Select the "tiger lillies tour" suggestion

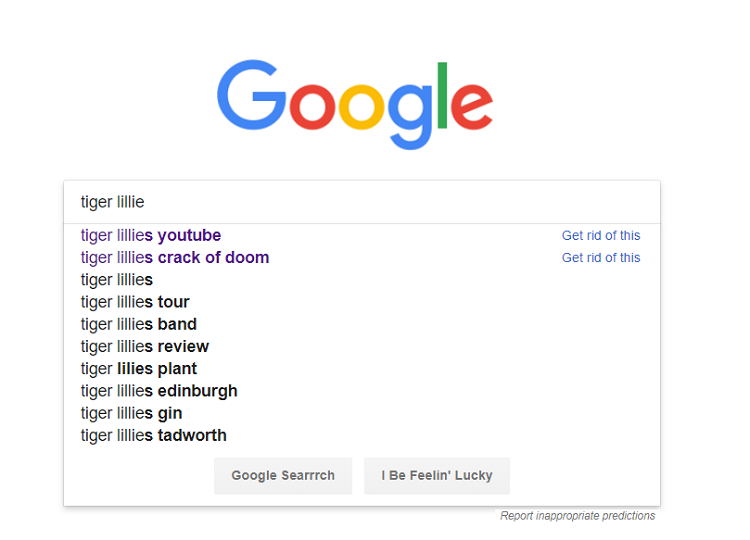(135, 302)
